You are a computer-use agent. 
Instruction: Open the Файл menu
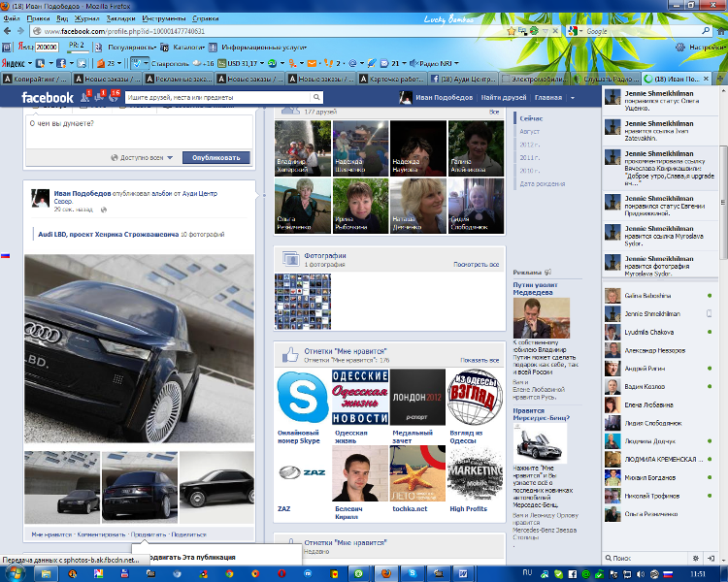point(12,18)
